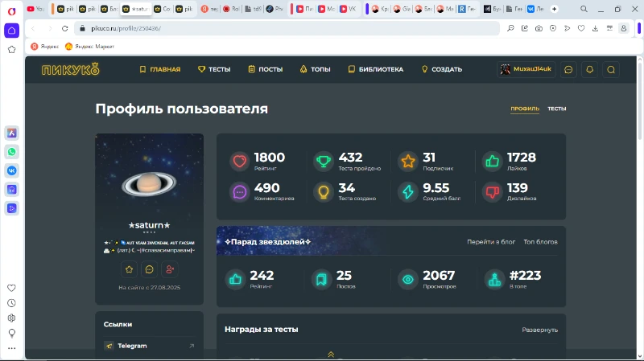Click the star subscribers icon next to 31

point(408,162)
